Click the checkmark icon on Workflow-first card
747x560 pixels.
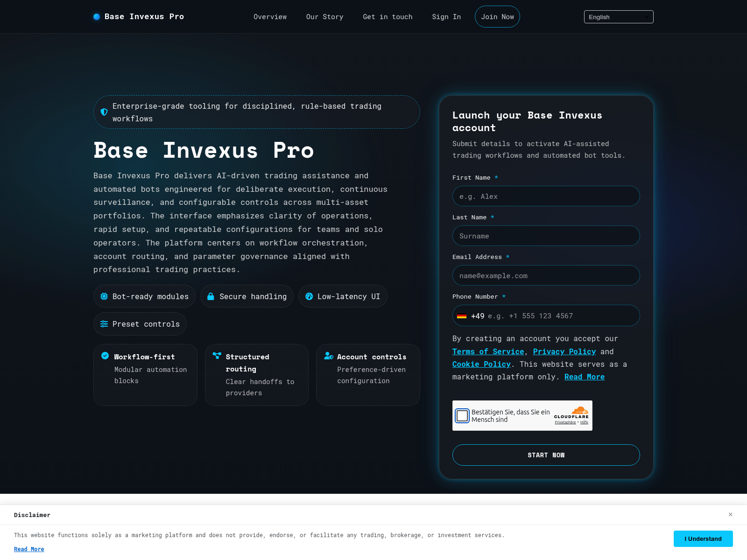[x=105, y=356]
